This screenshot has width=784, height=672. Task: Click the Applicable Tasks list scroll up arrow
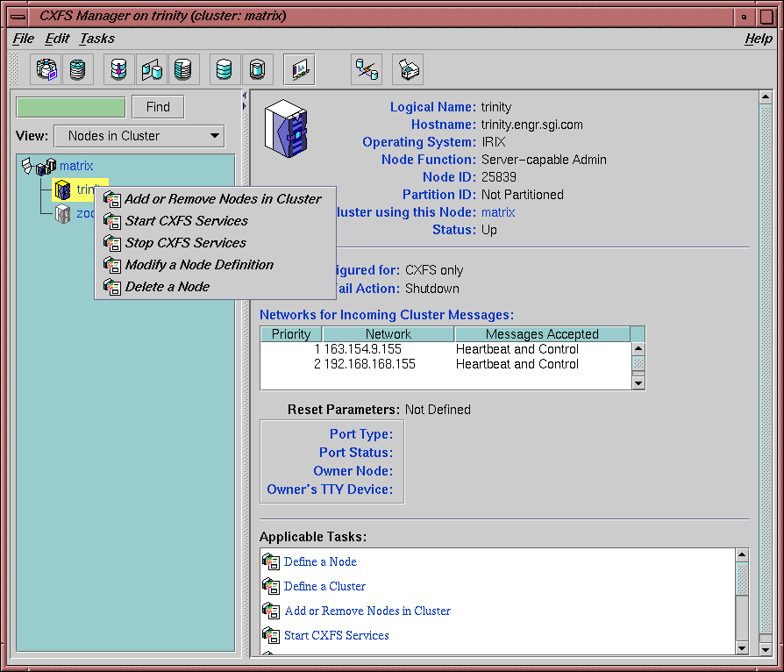(742, 555)
